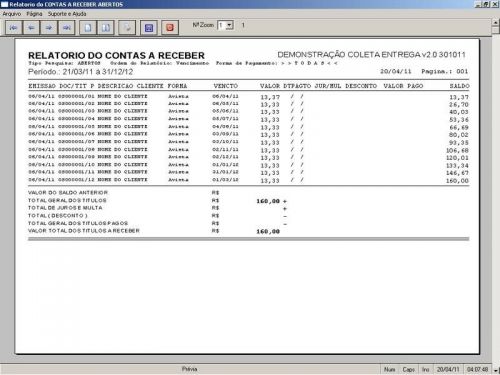Viewport: 500px width, 375px height.
Task: Click the Num indicator in status bar
Action: [389, 369]
